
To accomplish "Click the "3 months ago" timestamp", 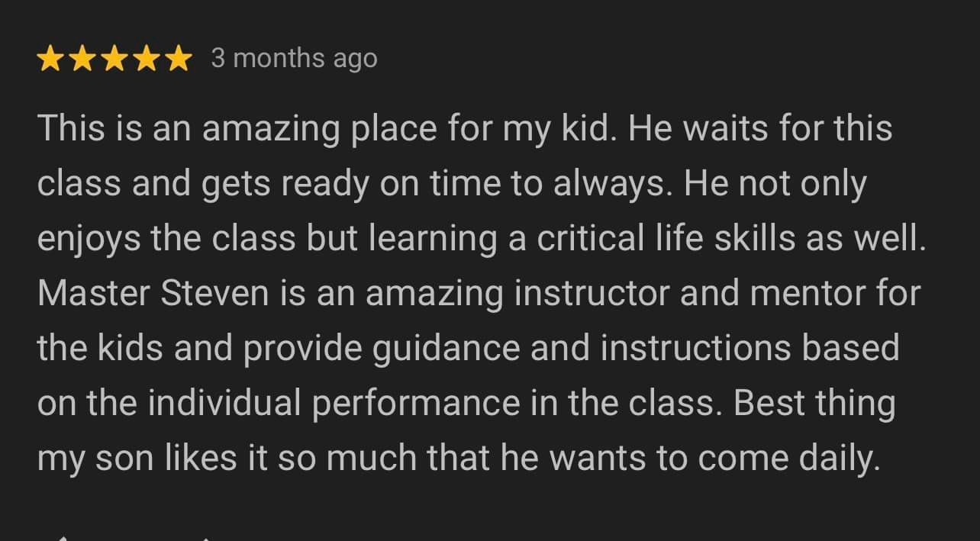I will coord(294,59).
